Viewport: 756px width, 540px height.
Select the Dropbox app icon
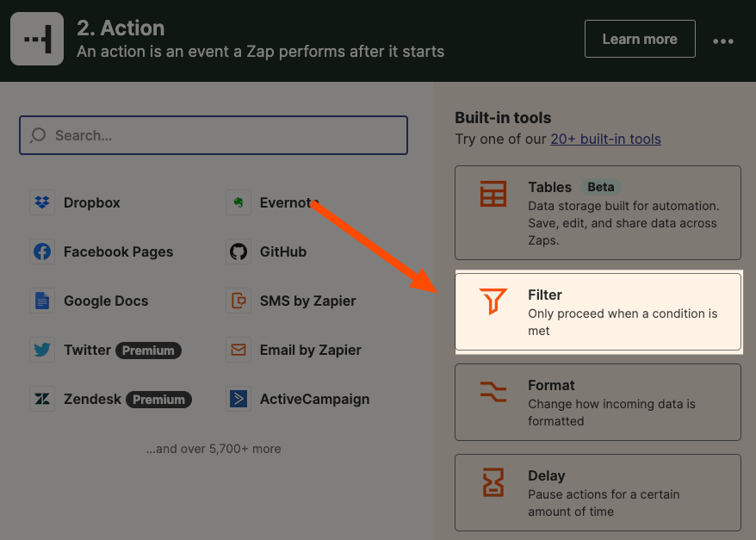(42, 202)
